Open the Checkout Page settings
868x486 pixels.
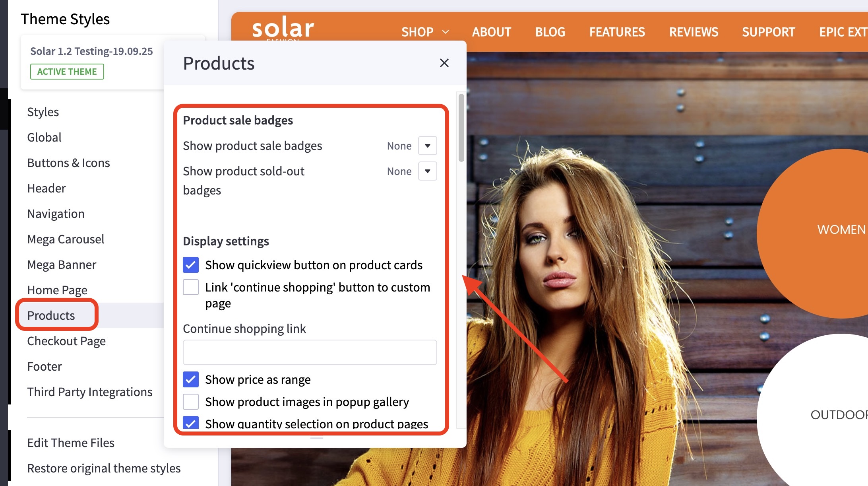coord(66,341)
